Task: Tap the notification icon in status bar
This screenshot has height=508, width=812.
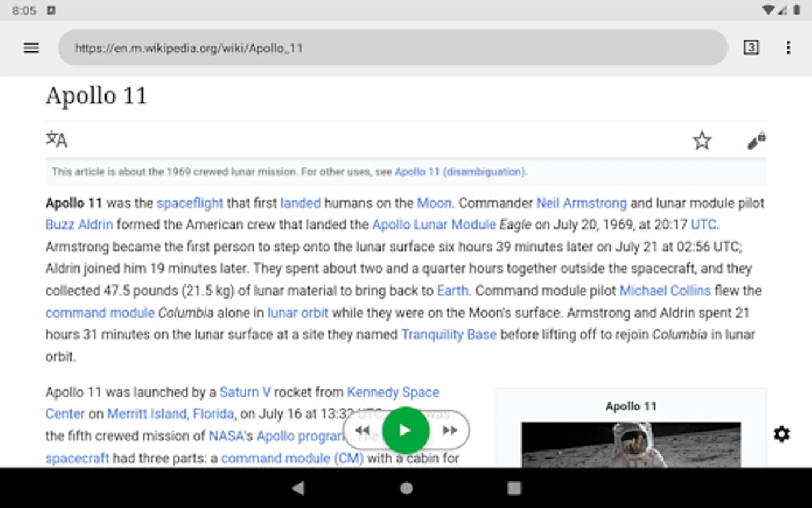Action: pyautogui.click(x=51, y=10)
